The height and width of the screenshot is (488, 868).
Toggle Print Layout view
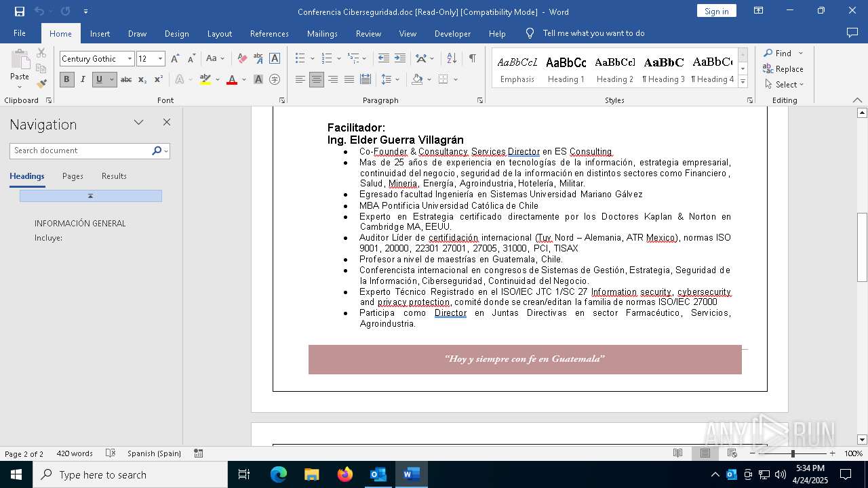(705, 453)
